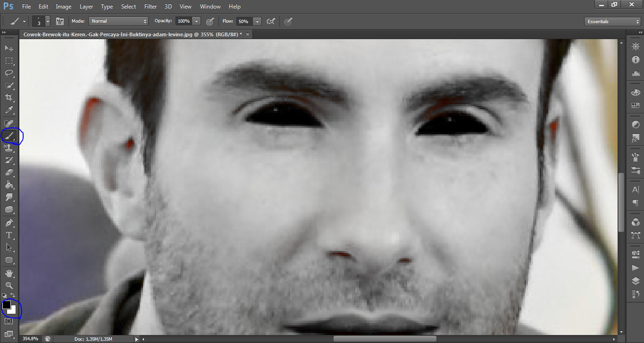Open the Opacity slider dropdown arrow
Image resolution: width=644 pixels, height=343 pixels.
pyautogui.click(x=197, y=21)
